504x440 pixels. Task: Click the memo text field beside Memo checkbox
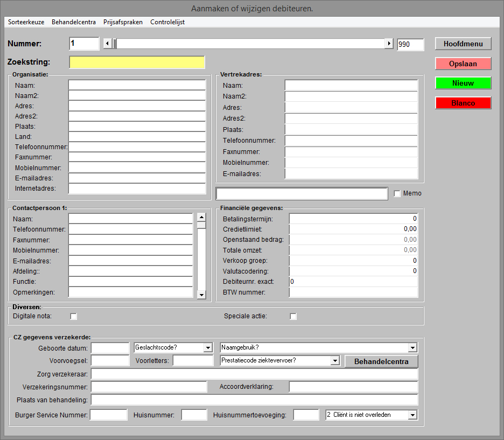(302, 193)
